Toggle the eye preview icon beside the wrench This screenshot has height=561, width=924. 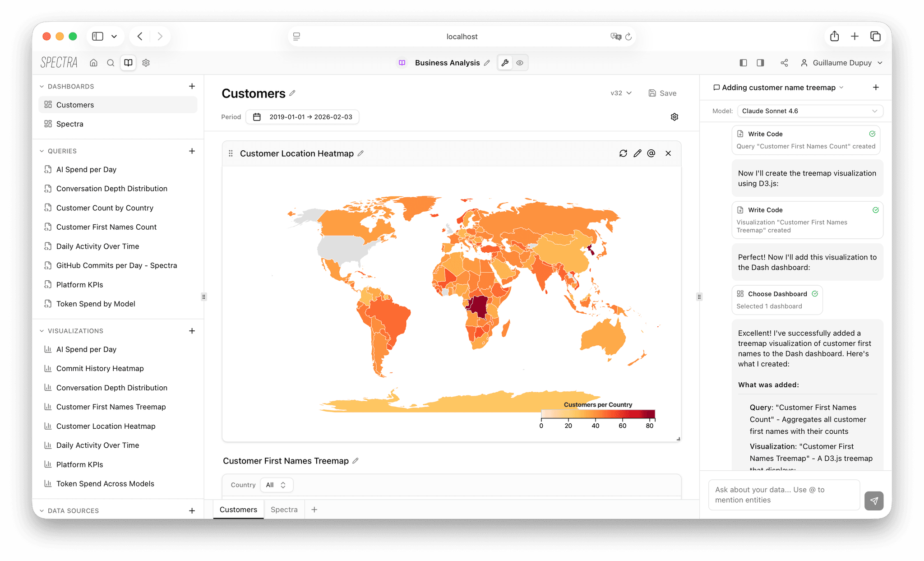(520, 63)
